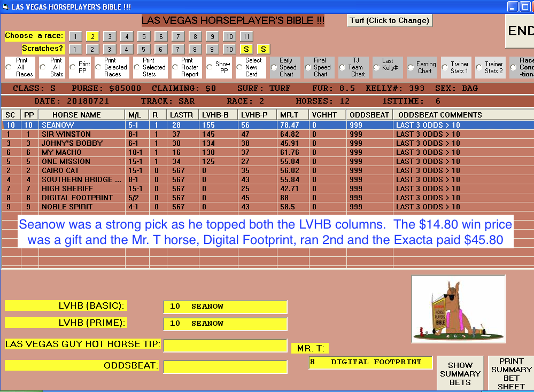Choose race 2 highlighted in yellow
The image size is (534, 392).
click(x=92, y=36)
